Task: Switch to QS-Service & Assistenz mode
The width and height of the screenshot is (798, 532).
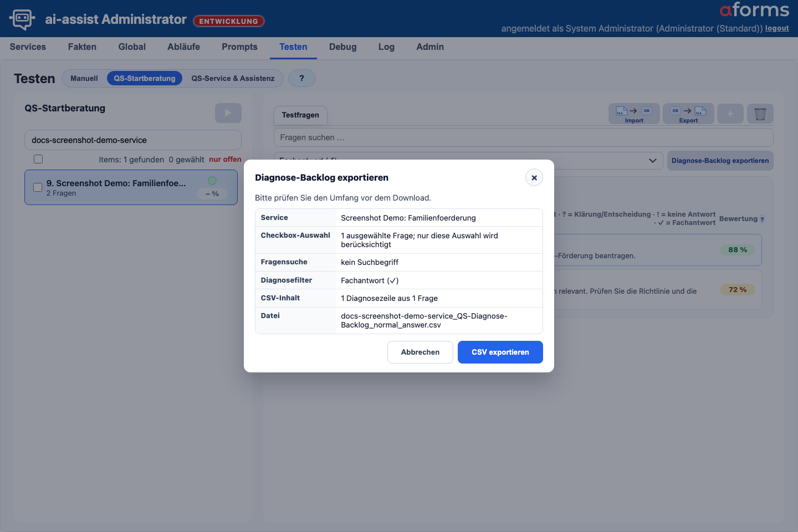Action: pyautogui.click(x=233, y=78)
